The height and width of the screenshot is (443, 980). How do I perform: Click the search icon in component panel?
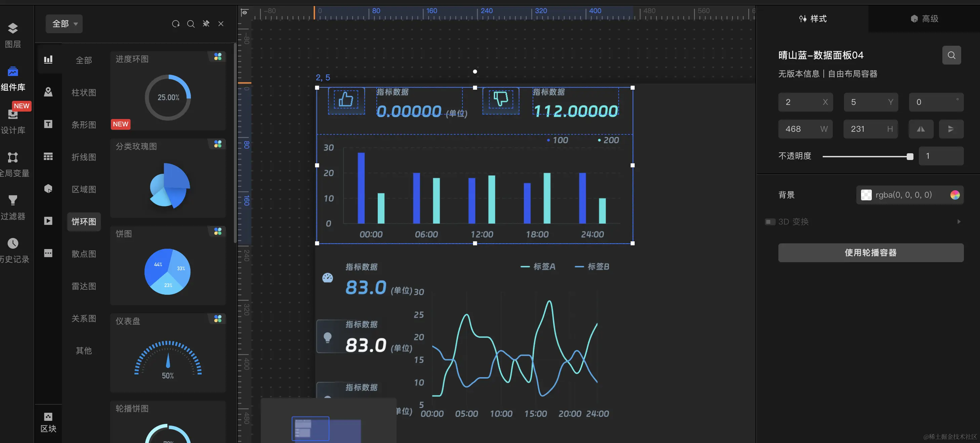[x=191, y=24]
